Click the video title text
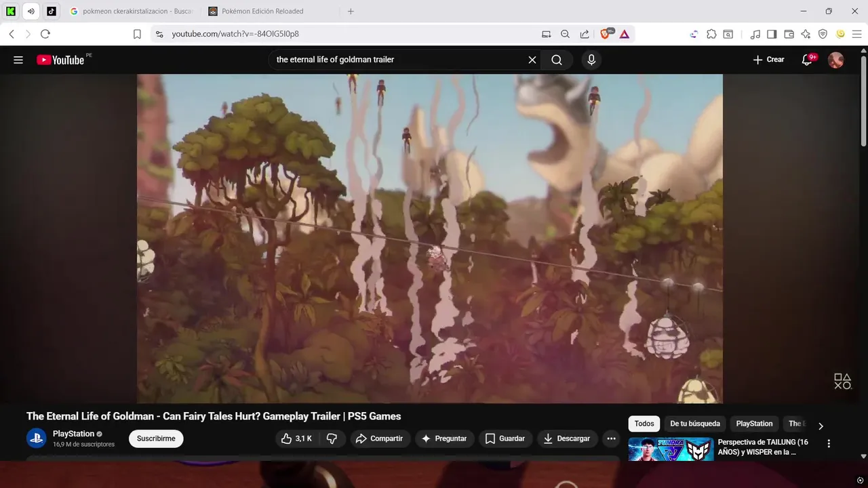This screenshot has width=868, height=488. (214, 416)
